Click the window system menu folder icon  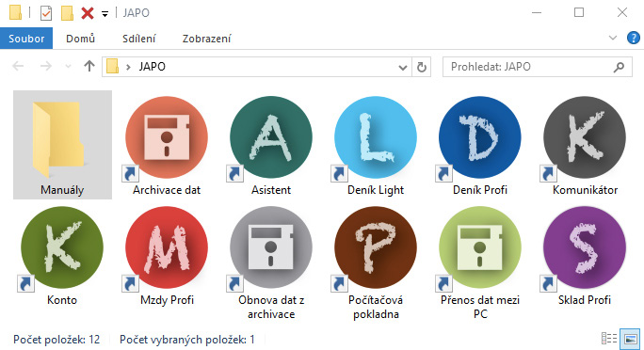(x=15, y=13)
